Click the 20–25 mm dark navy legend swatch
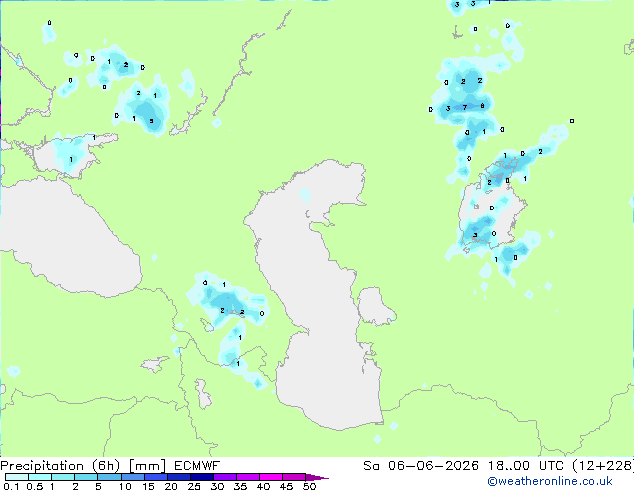 (179, 477)
